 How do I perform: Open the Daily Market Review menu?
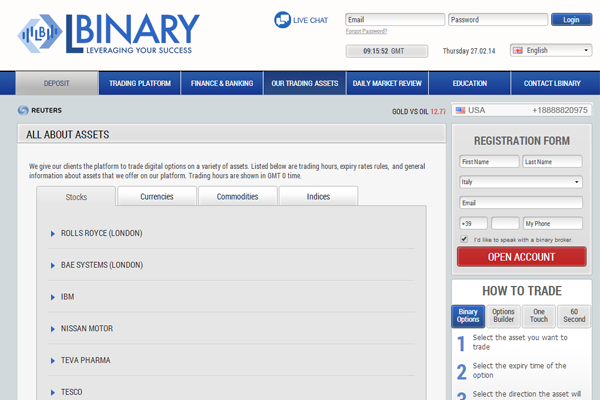pyautogui.click(x=387, y=83)
